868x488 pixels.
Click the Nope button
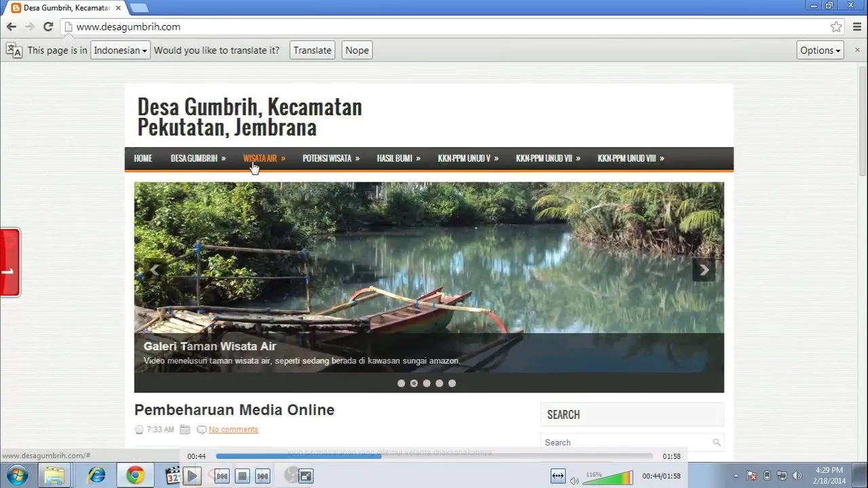(357, 50)
